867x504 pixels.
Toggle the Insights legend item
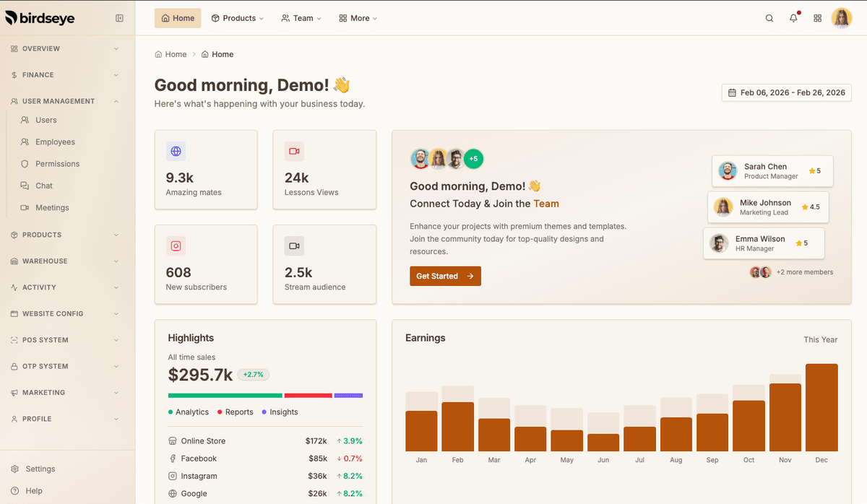point(280,412)
